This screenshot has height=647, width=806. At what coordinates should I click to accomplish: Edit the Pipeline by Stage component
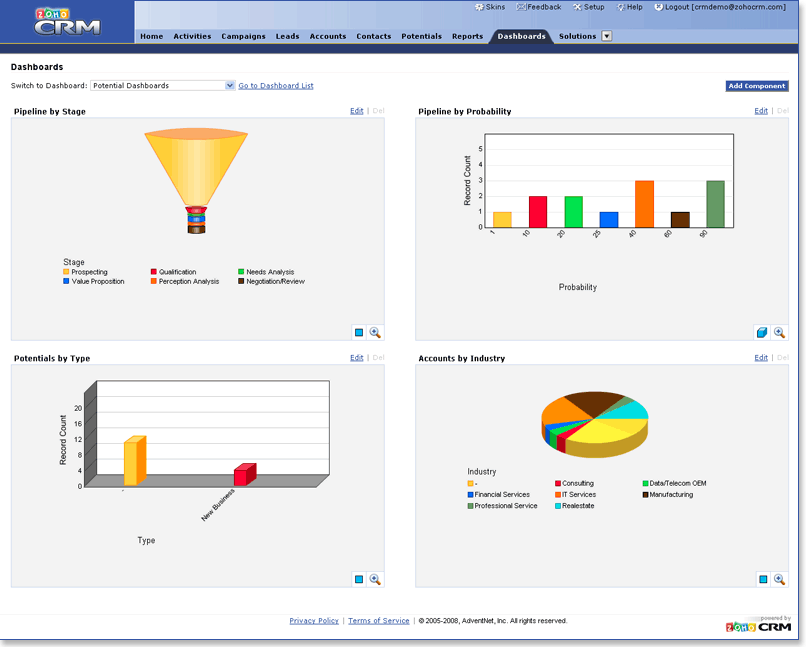(357, 111)
